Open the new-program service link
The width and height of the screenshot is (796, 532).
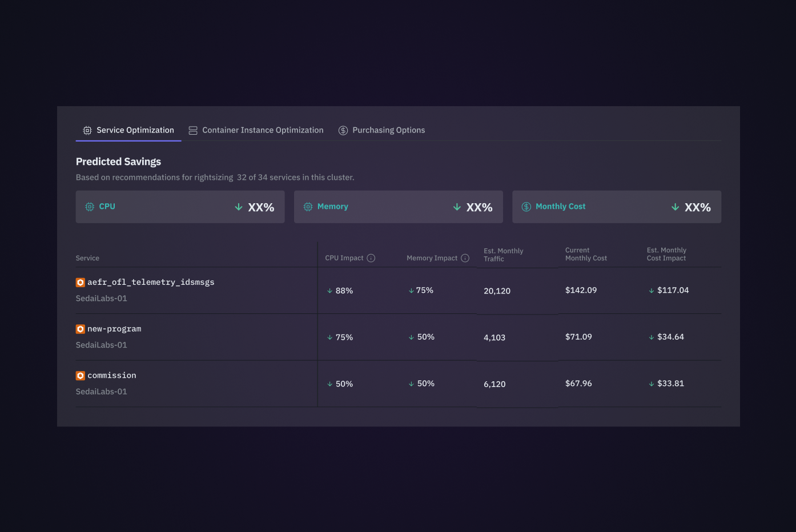pyautogui.click(x=114, y=329)
